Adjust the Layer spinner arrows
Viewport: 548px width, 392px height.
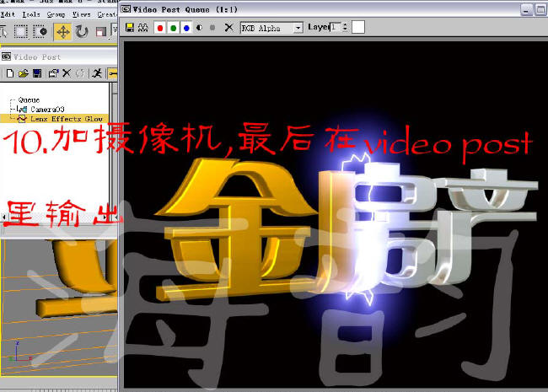345,27
